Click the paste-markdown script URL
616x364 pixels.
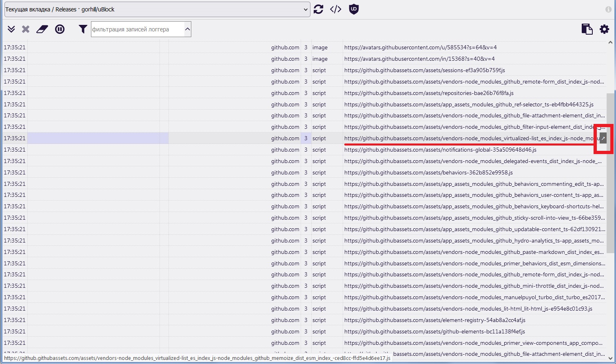(x=474, y=252)
